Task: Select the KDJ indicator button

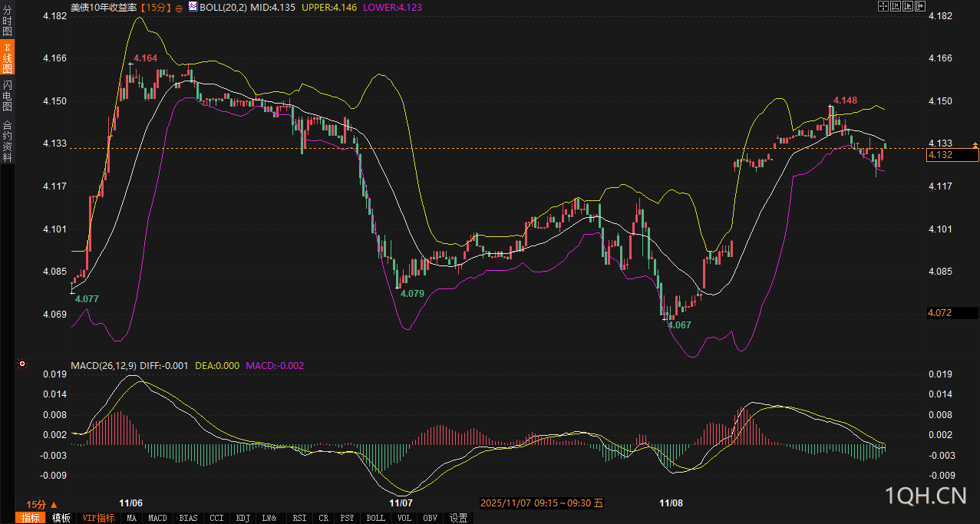Action: tap(243, 518)
